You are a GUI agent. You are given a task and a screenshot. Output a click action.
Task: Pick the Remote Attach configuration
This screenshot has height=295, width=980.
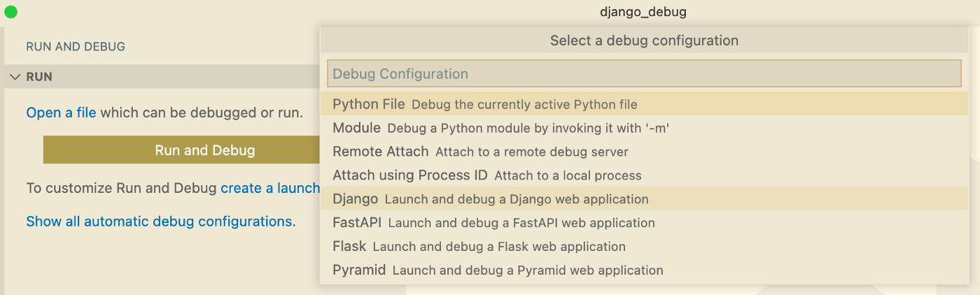coord(645,152)
